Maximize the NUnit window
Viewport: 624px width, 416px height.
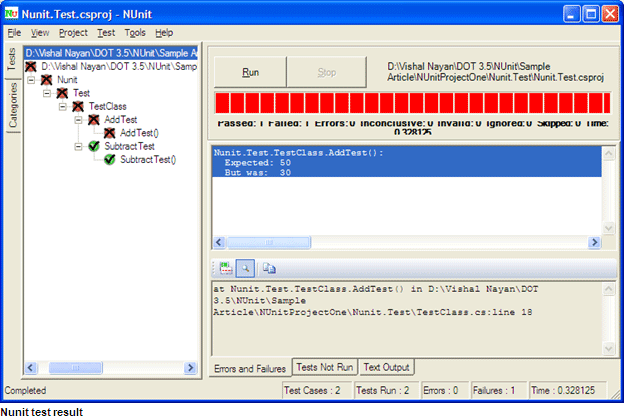tap(591, 14)
